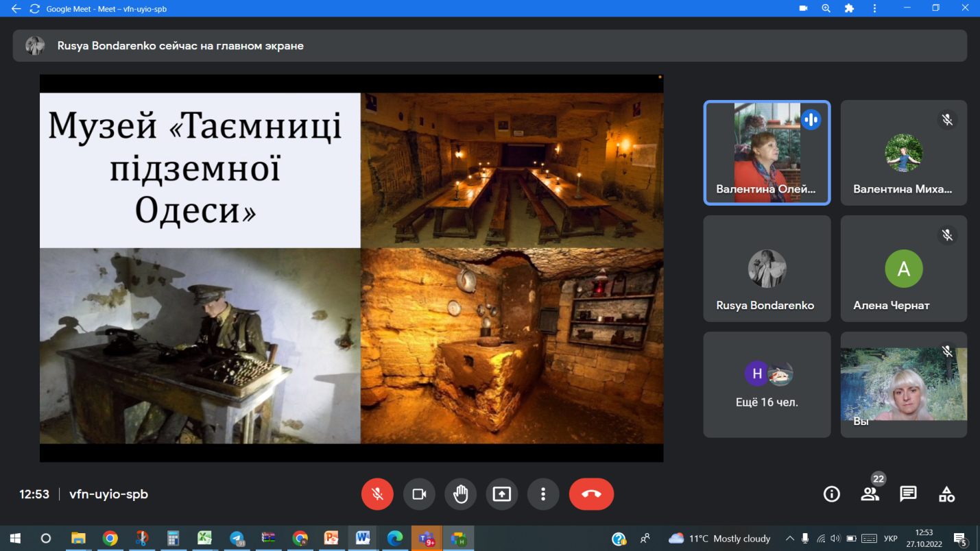Leave the call with red hang-up button

coord(591,494)
